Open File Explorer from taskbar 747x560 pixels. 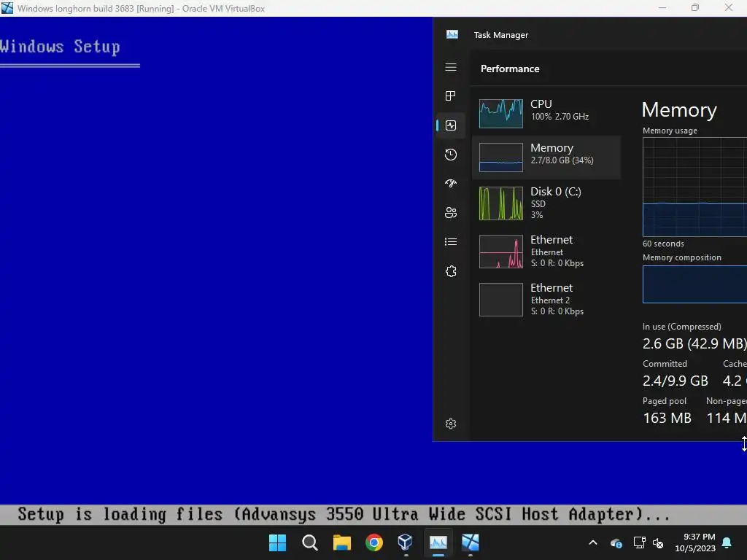(x=342, y=542)
